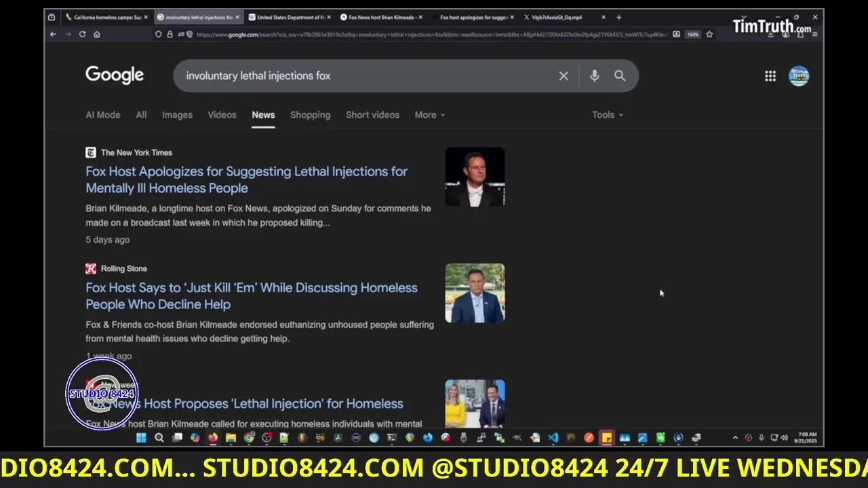The height and width of the screenshot is (488, 868).
Task: Select the Videos results filter
Action: [x=222, y=115]
